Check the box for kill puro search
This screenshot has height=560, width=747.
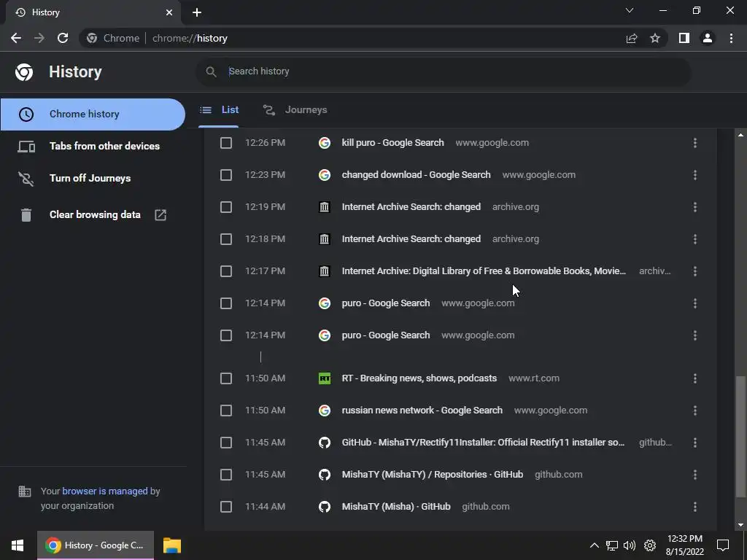tap(226, 143)
